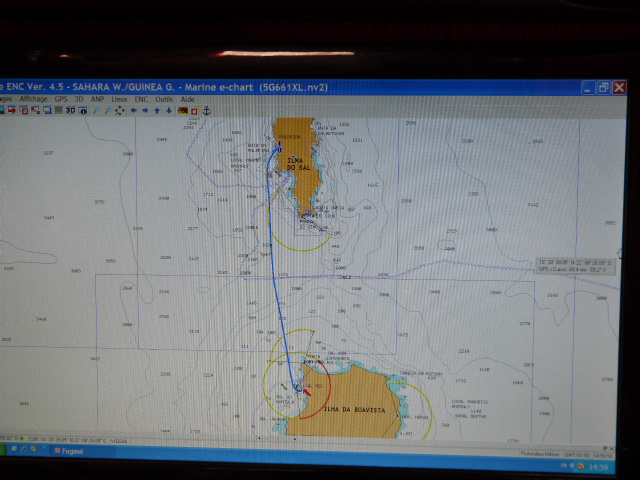Click the GPS cursor coordinate tooltip box
Screen dimensions: 640x480
[575, 266]
